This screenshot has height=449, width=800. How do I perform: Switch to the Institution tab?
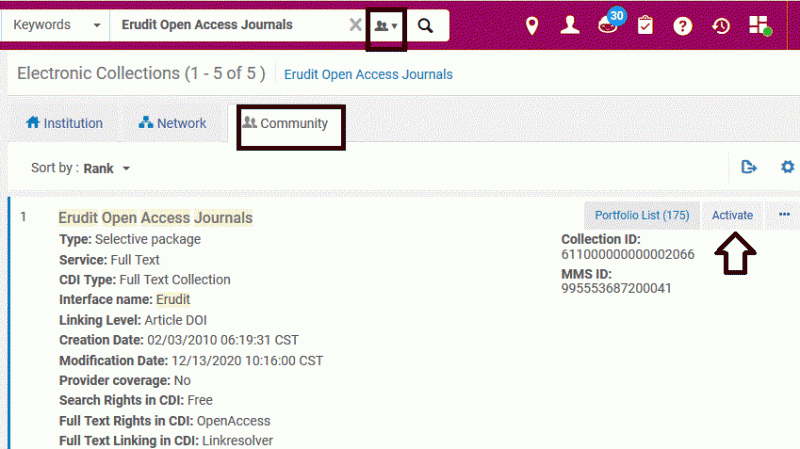pyautogui.click(x=64, y=123)
